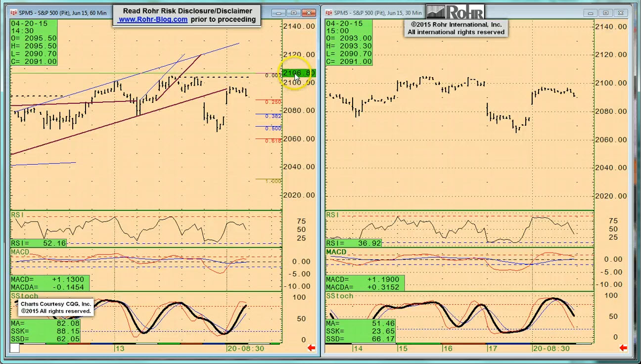
Task: Close the 60 Min chart window
Action: pyautogui.click(x=309, y=13)
